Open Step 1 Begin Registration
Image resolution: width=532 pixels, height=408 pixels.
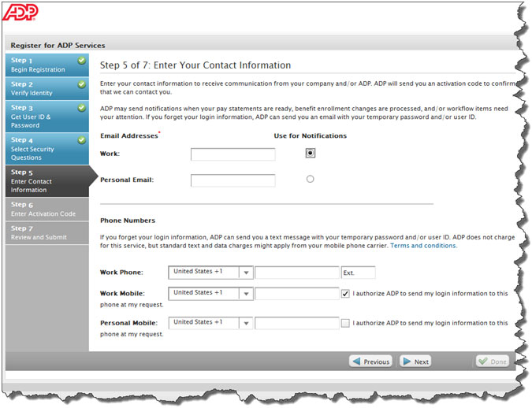point(47,65)
